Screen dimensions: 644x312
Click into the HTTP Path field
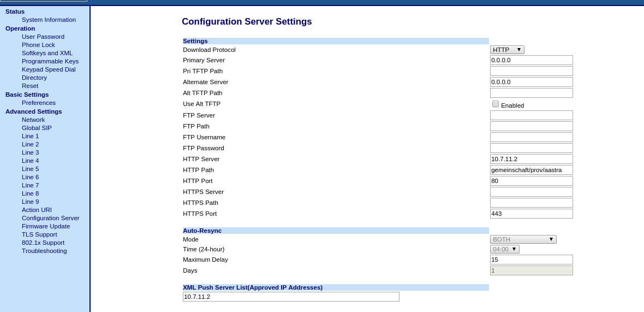pyautogui.click(x=531, y=170)
